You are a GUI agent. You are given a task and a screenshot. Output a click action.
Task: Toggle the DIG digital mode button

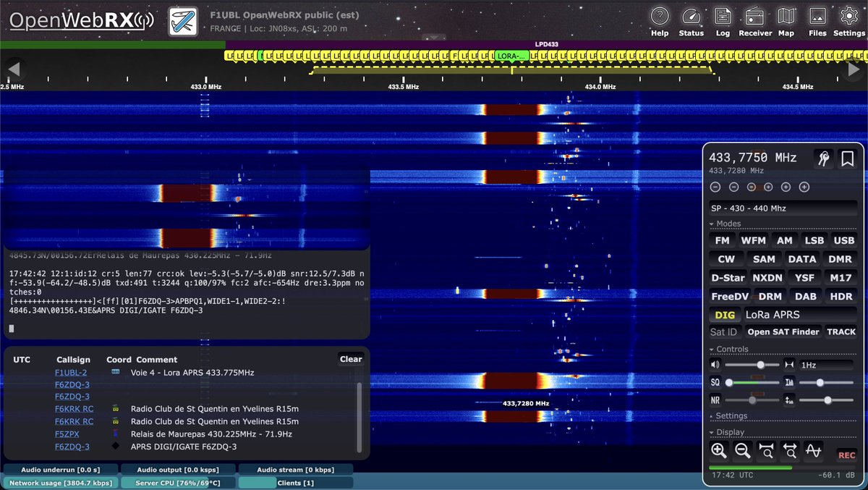tap(725, 315)
